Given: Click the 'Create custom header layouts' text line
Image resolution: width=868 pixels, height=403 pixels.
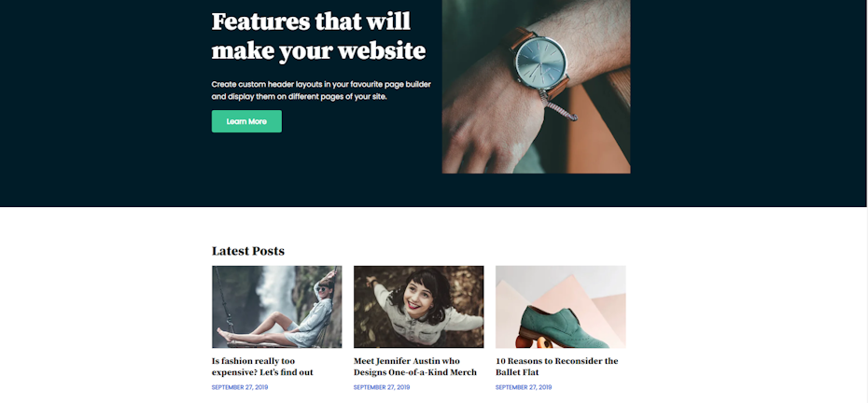Looking at the screenshot, I should (321, 85).
